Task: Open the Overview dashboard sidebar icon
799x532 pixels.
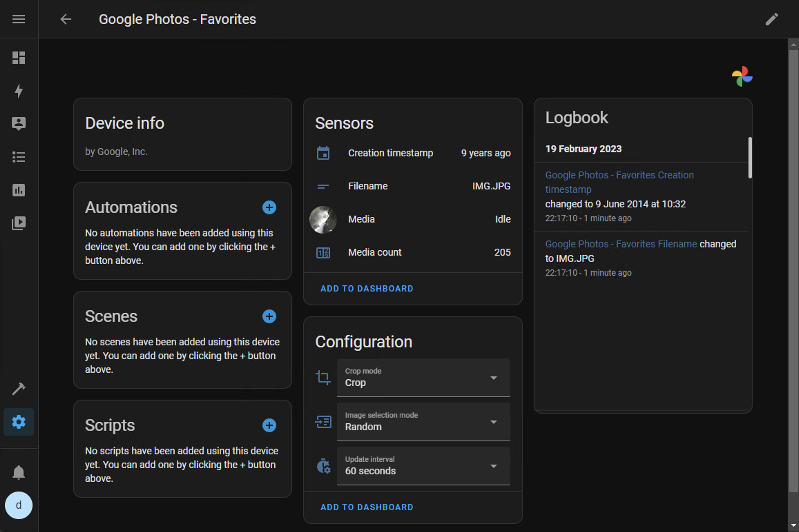Action: pyautogui.click(x=19, y=58)
